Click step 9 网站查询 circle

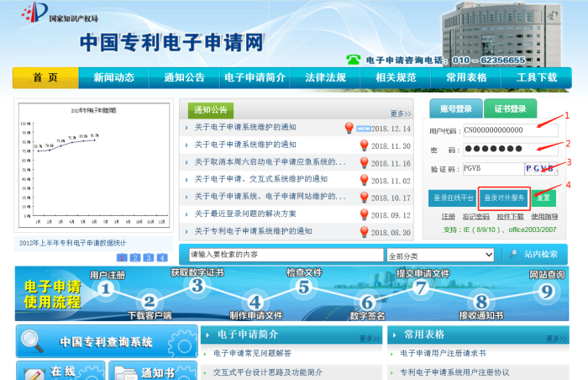point(547,292)
